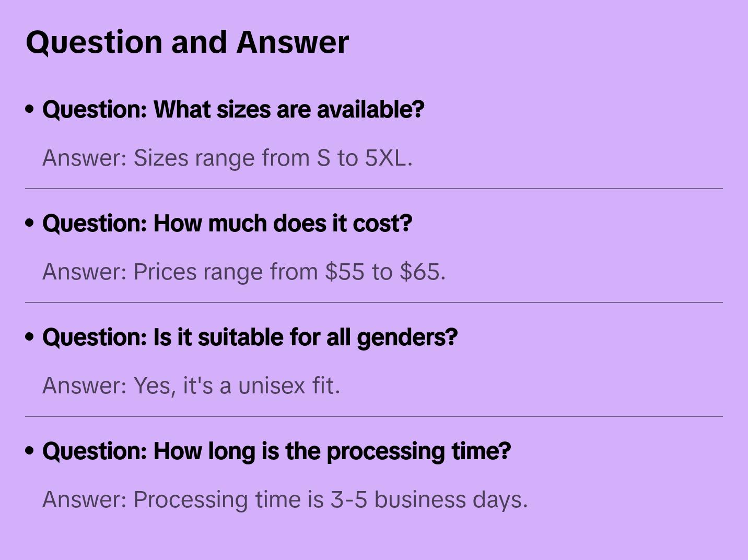Click the answer about prices ranging

244,272
